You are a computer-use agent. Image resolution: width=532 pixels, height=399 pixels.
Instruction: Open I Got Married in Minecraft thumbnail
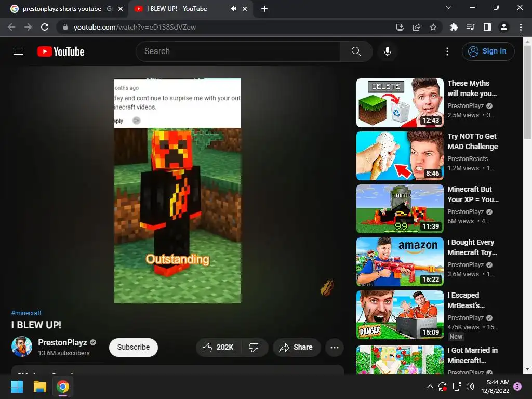point(400,360)
